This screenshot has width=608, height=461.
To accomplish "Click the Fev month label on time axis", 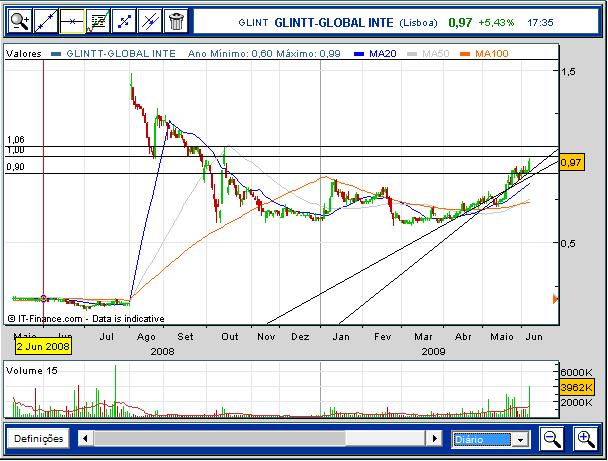I will pos(382,337).
